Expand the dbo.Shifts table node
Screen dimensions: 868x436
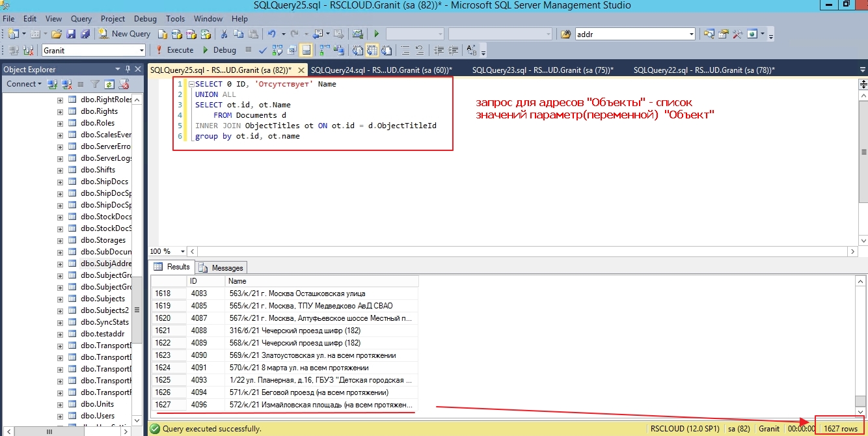tap(60, 170)
